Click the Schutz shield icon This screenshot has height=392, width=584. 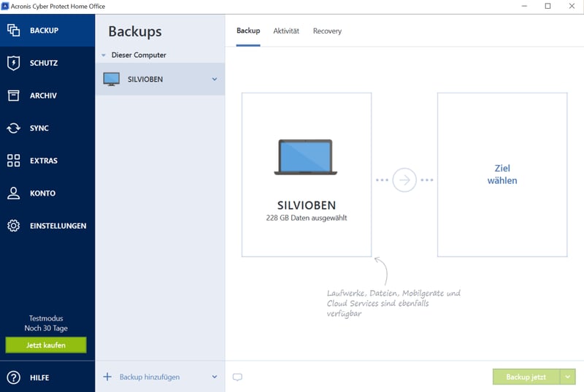(x=13, y=63)
